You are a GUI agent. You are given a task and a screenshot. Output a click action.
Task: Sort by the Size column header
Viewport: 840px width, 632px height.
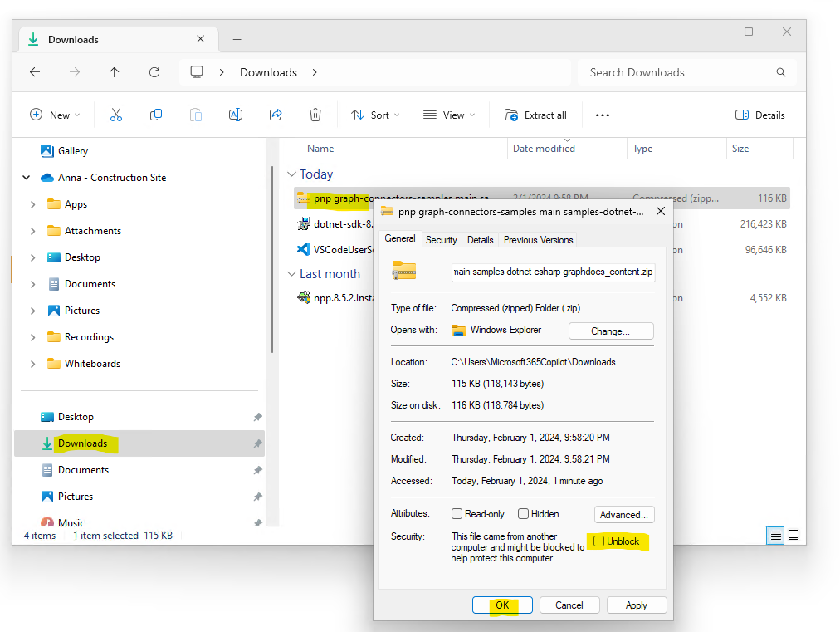click(x=740, y=149)
